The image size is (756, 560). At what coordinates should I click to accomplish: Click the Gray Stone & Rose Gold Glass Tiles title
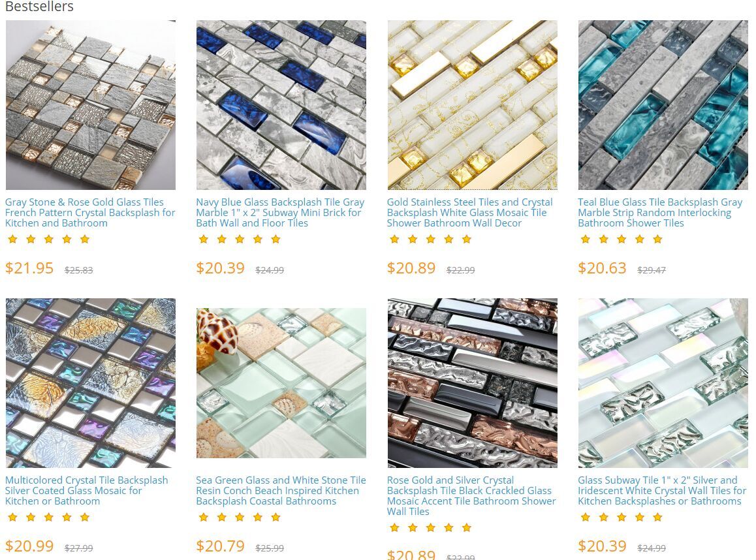[x=90, y=213]
